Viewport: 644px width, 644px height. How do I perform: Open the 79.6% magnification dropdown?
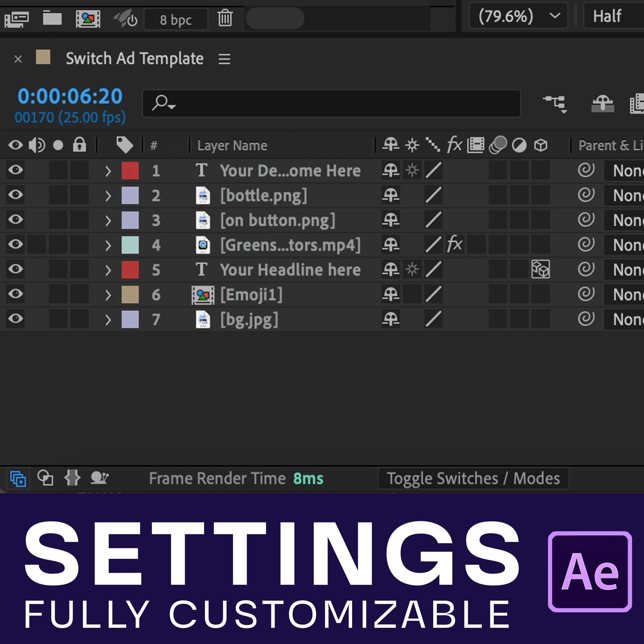[518, 16]
